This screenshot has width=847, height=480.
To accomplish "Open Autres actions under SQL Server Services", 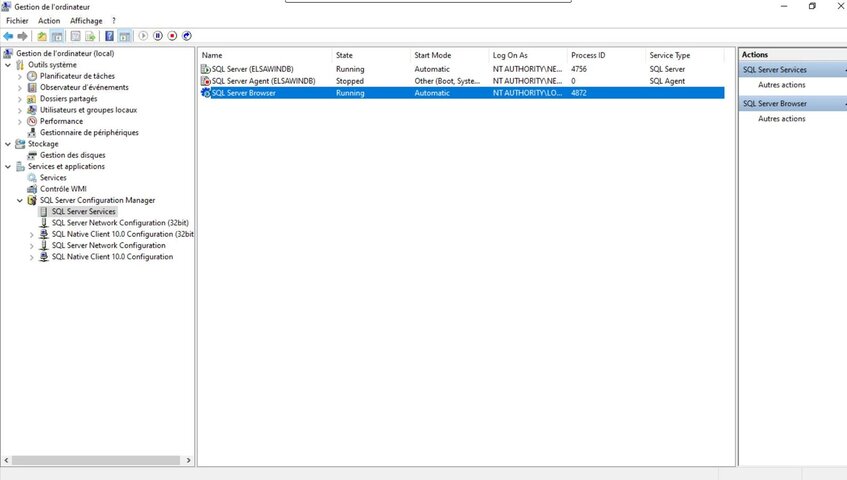I will 782,85.
